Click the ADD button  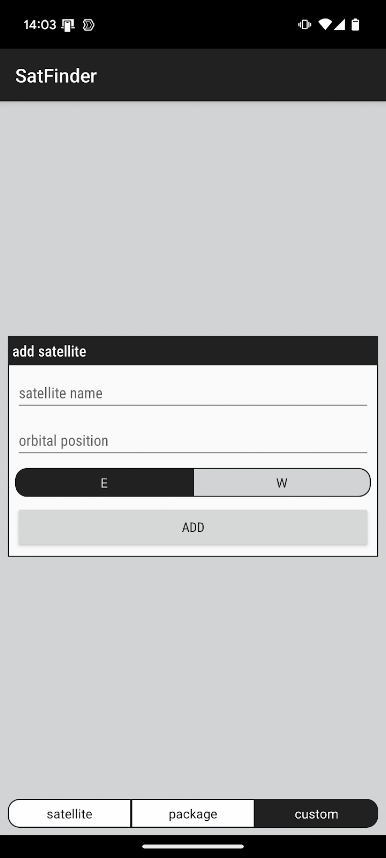pyautogui.click(x=193, y=527)
